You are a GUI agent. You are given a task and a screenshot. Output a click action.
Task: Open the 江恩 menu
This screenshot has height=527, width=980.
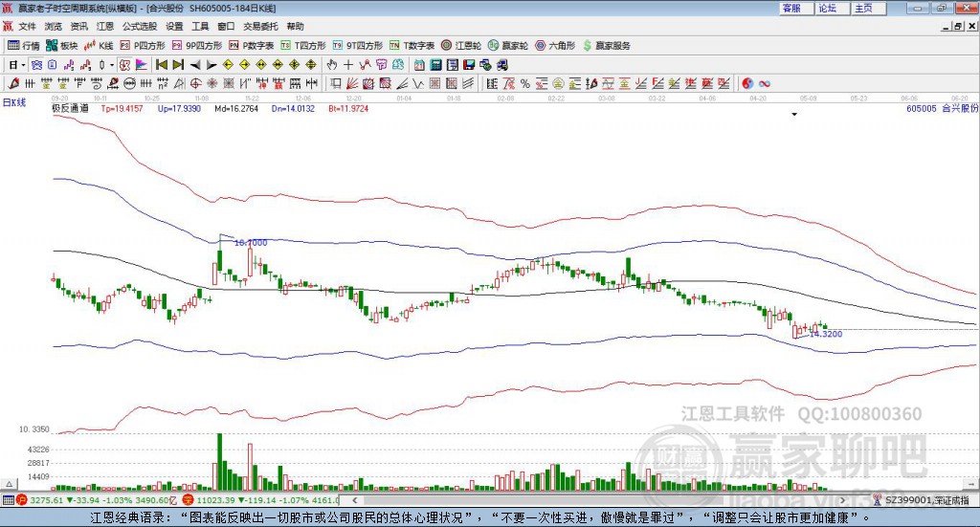point(105,26)
